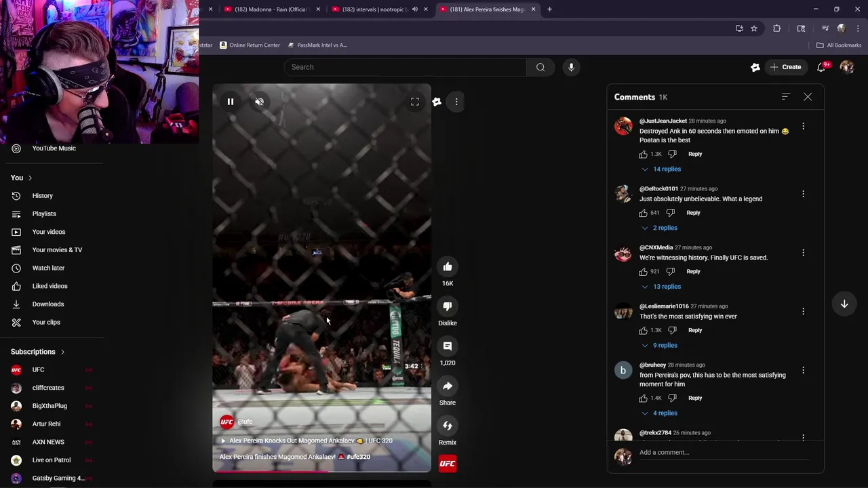Expand the You section chevron
The width and height of the screenshot is (868, 488).
click(30, 178)
